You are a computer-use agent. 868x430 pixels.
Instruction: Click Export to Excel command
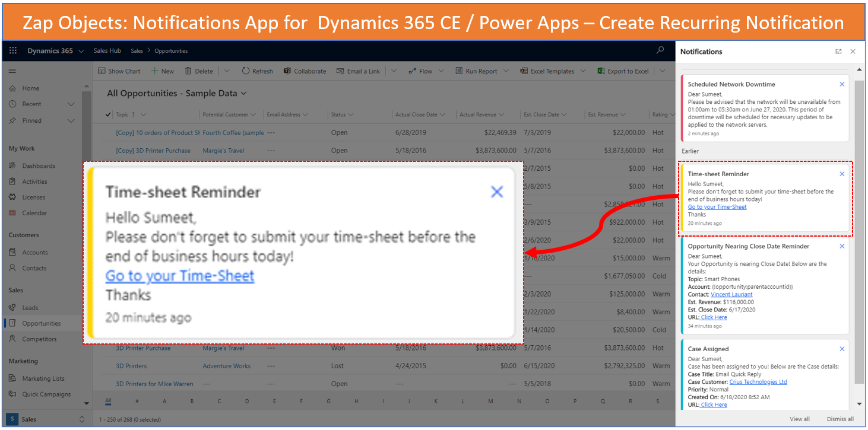coord(623,71)
